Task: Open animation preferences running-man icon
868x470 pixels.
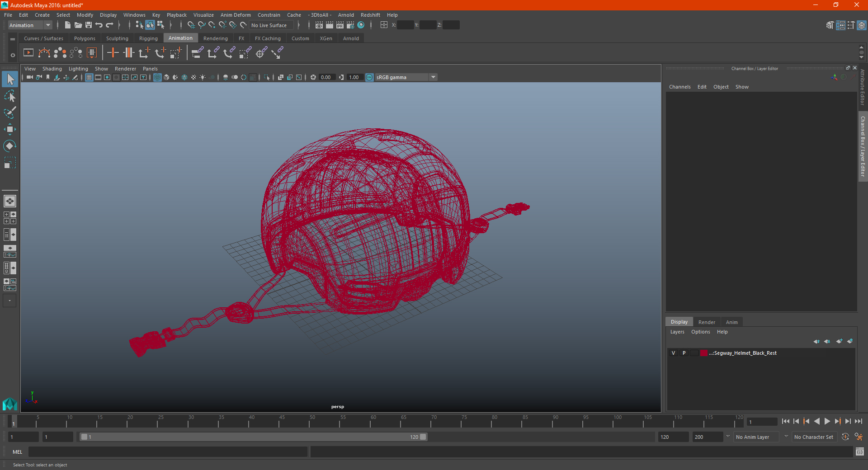Action: [x=859, y=437]
